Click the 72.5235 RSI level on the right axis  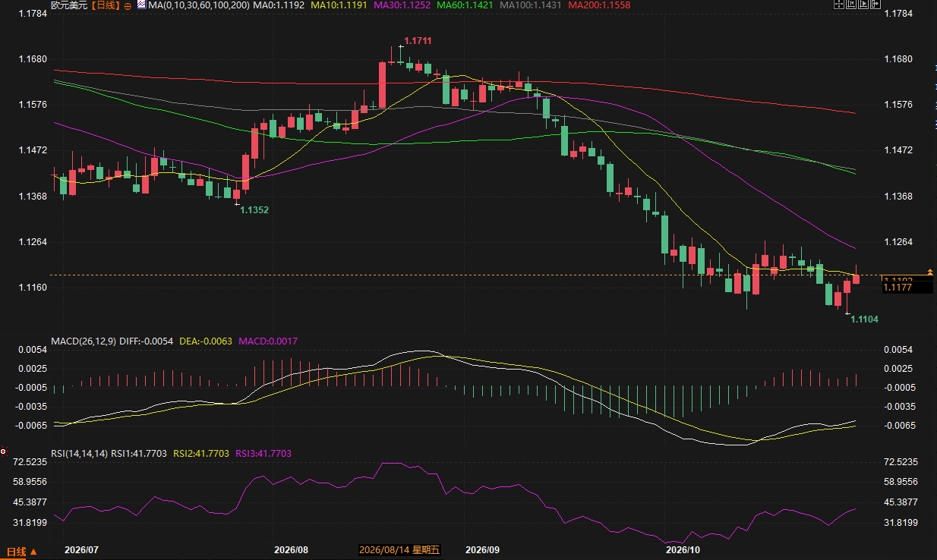[901, 462]
